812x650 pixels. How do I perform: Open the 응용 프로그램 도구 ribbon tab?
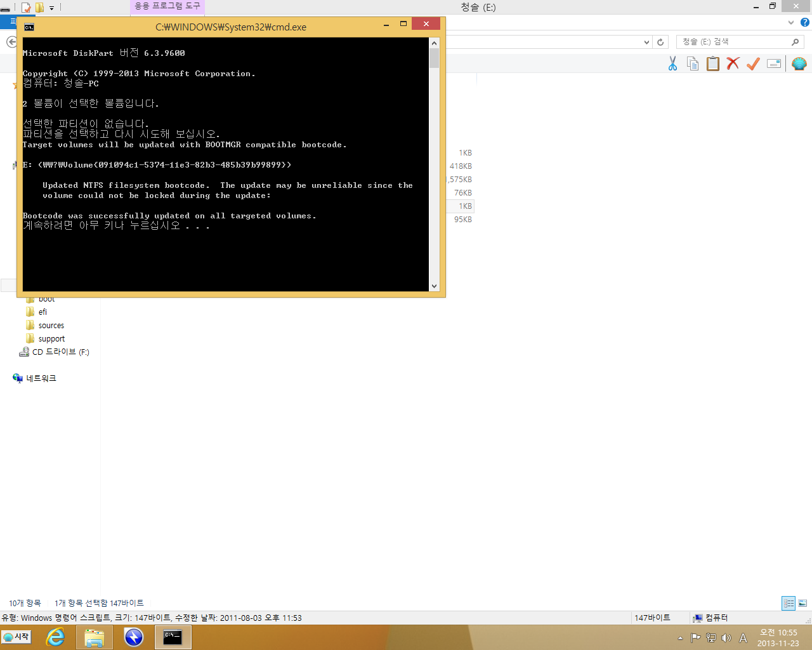(167, 6)
